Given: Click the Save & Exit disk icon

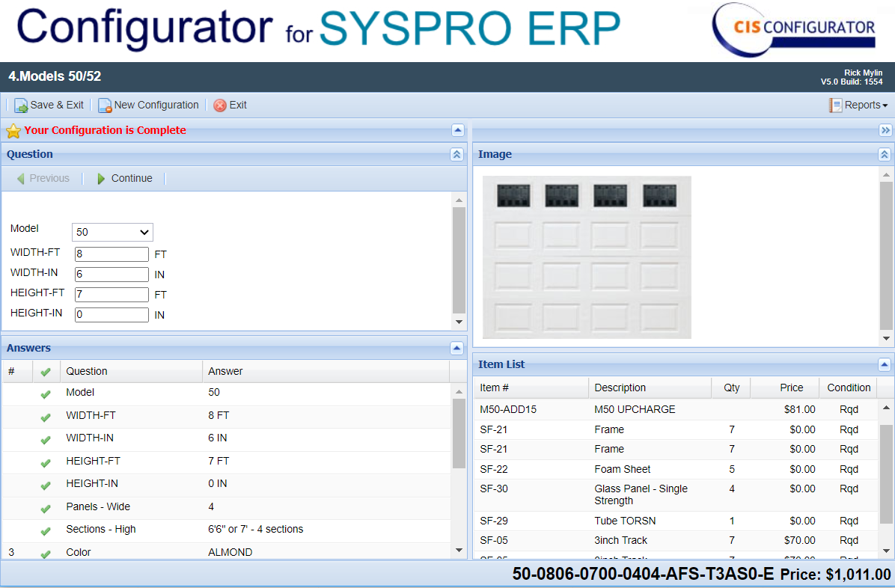Looking at the screenshot, I should [20, 105].
